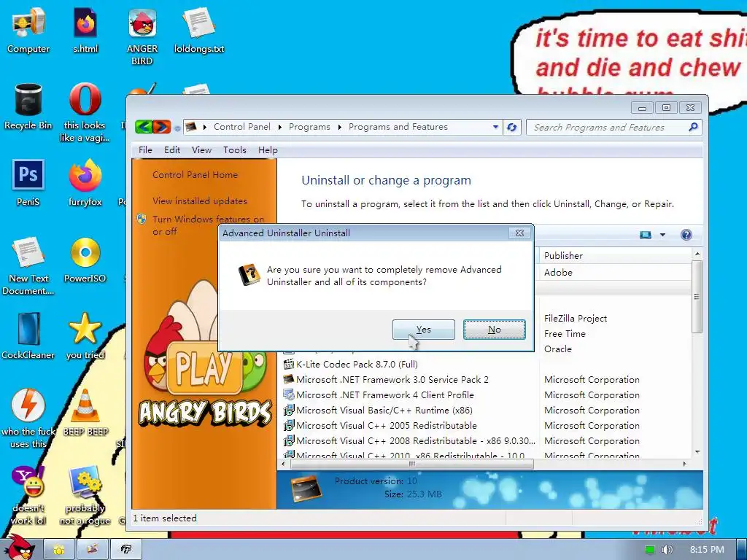Click the horizontal scroll right arrow
Screen dimensions: 747x560
685,464
